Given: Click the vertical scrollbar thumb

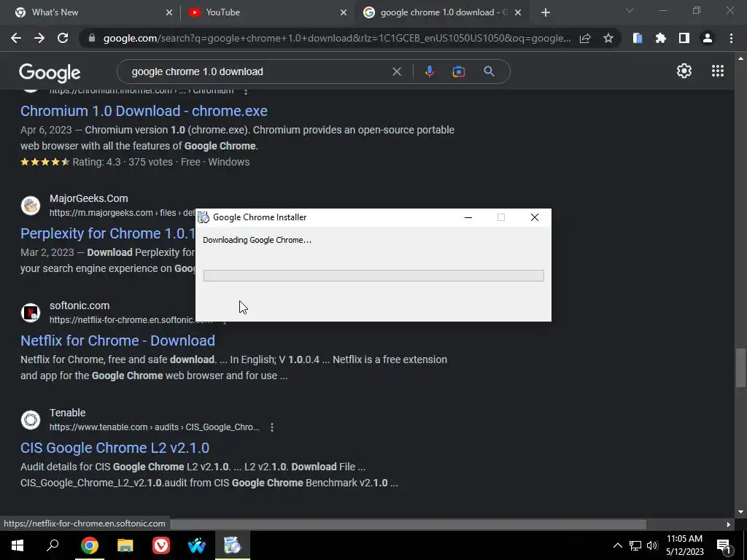Looking at the screenshot, I should pos(740,368).
